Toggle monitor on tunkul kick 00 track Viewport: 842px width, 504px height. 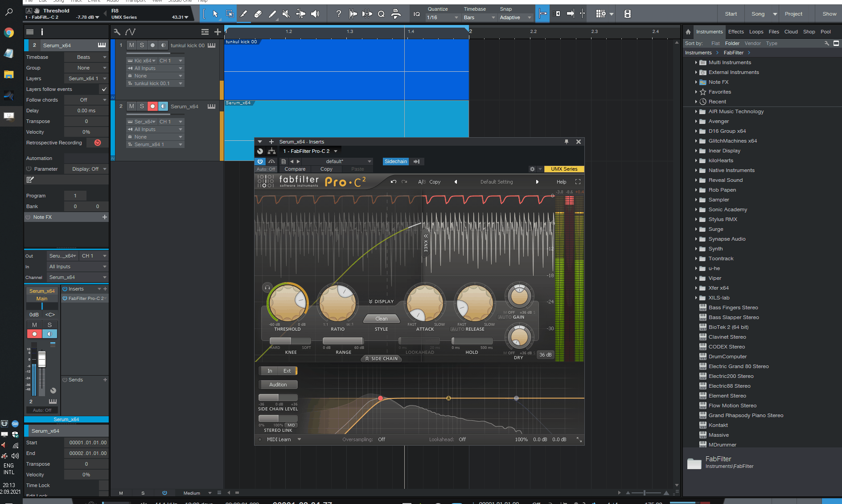[x=163, y=45]
